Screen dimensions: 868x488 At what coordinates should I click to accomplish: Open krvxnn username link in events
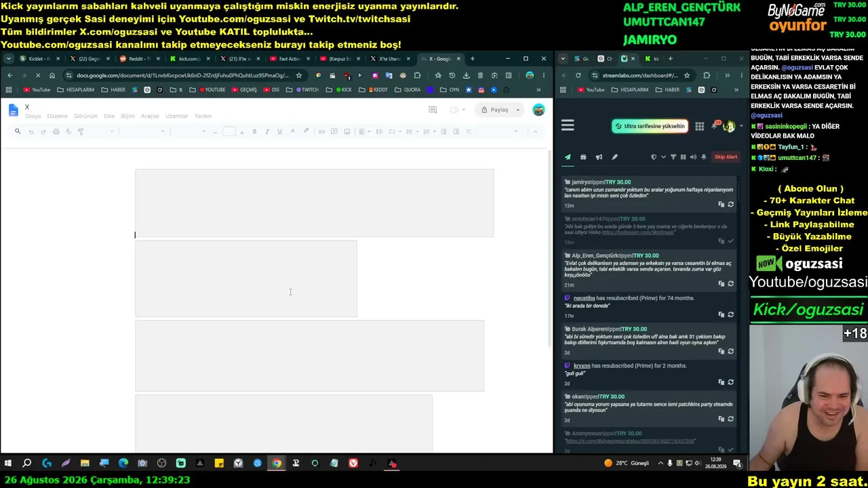[582, 366]
